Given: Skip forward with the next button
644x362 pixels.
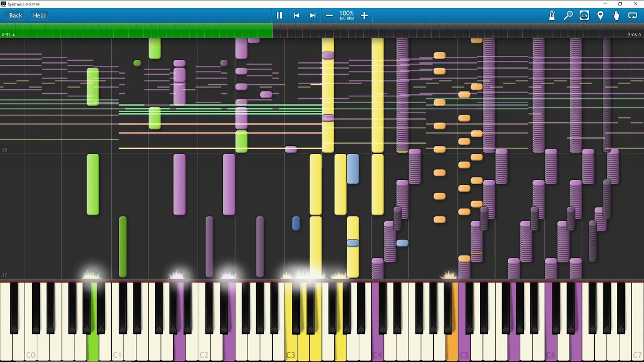Looking at the screenshot, I should (x=312, y=16).
